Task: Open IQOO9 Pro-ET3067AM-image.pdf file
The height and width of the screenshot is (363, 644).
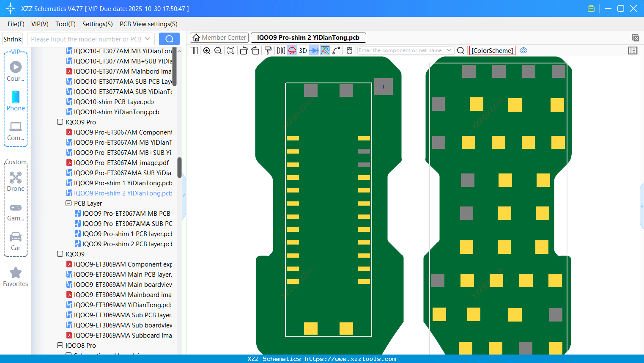Action: (x=121, y=163)
